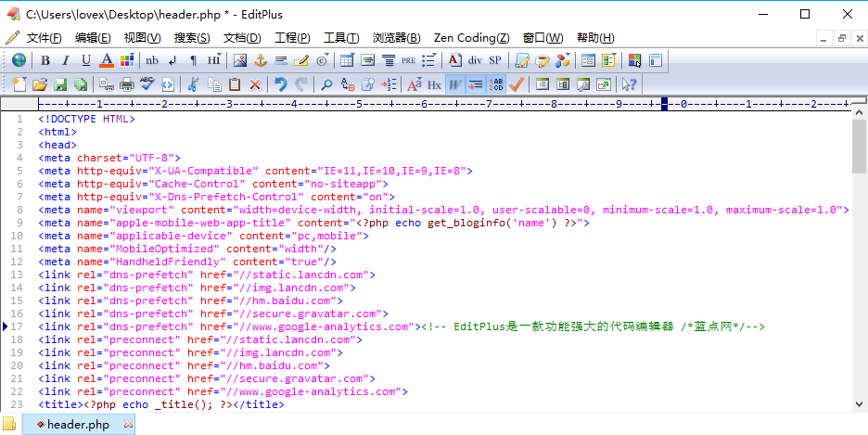Open the table insert dropdown

click(x=348, y=59)
